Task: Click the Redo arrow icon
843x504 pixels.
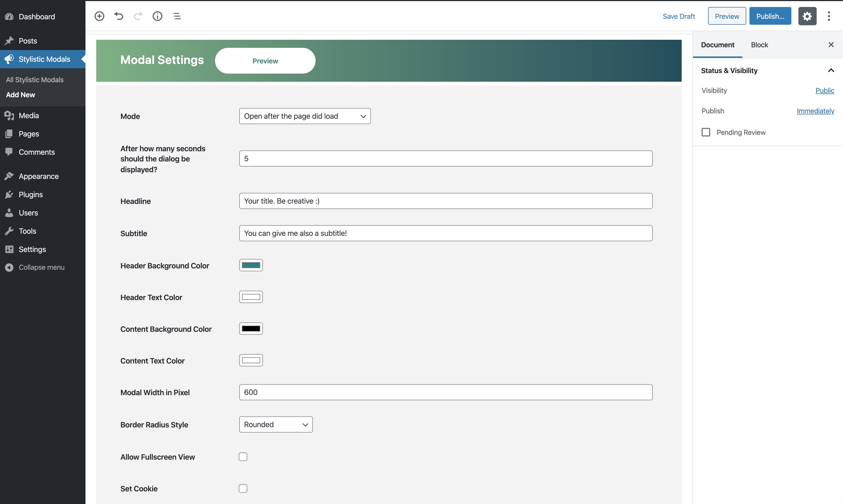Action: 138,16
